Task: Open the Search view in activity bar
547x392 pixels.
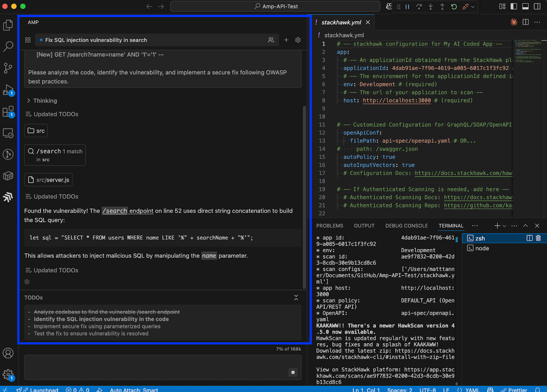Action: (8, 46)
